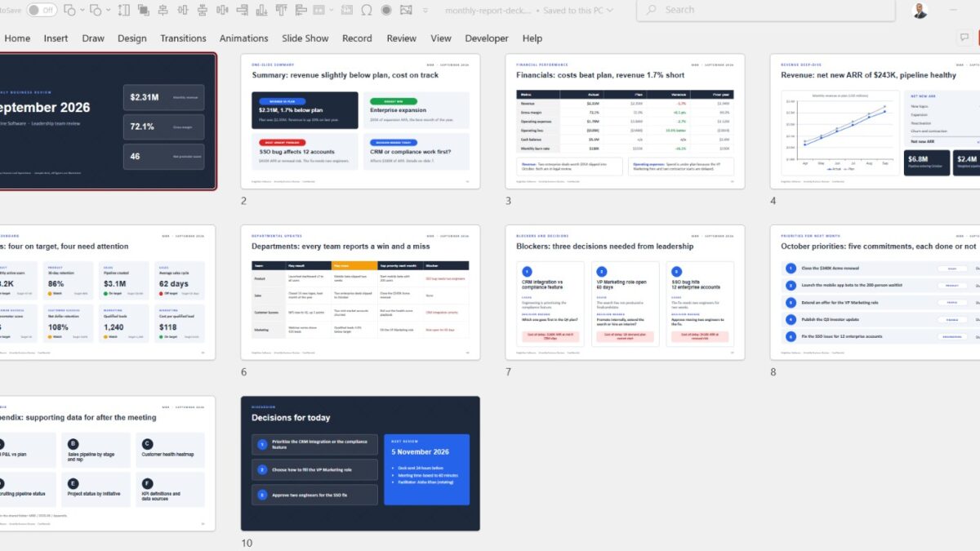The image size is (980, 551).
Task: Select slide 8 October priorities thumbnail
Action: (x=875, y=292)
